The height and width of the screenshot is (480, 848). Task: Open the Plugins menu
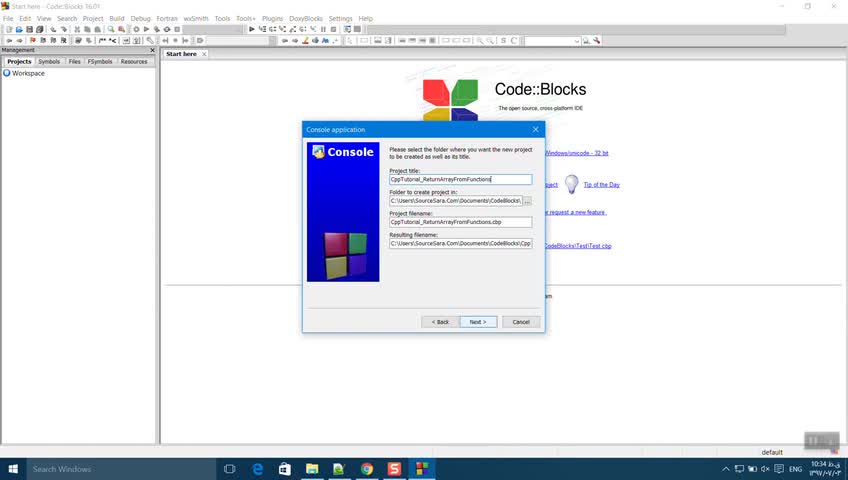pyautogui.click(x=273, y=18)
